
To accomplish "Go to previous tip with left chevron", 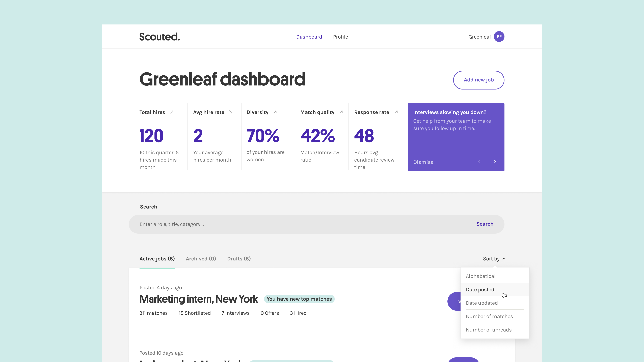I will 479,162.
